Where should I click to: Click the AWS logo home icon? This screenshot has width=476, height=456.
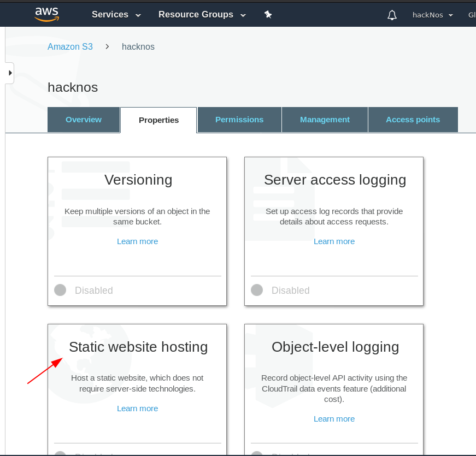click(x=47, y=14)
